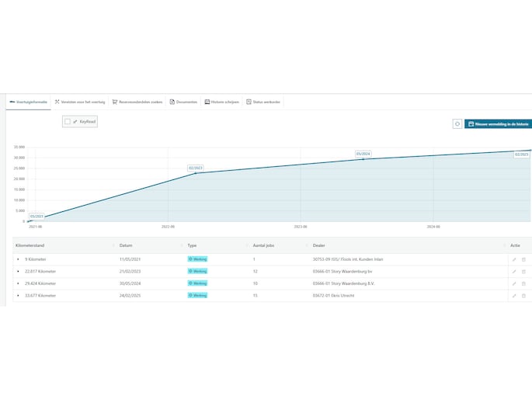This screenshot has width=532, height=399.
Task: Open the Reserveonderdelen zoeken tab
Action: pos(137,102)
